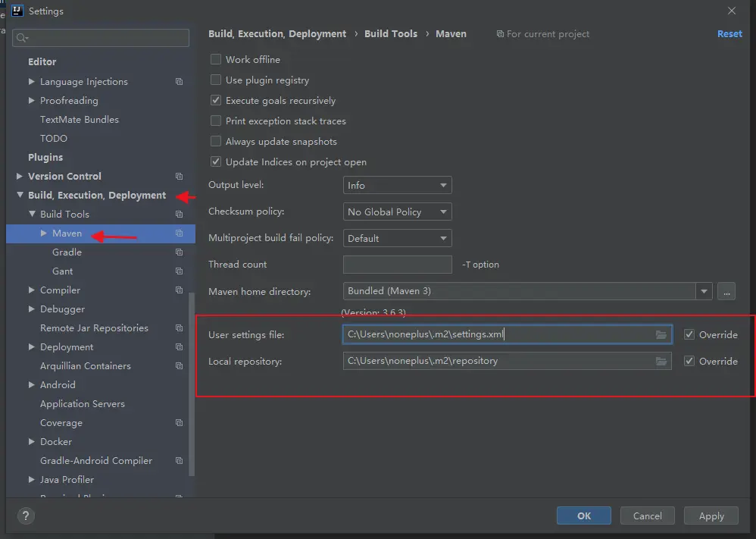The width and height of the screenshot is (756, 539).
Task: Click the settings tree vertical scrollbar
Action: (192, 384)
